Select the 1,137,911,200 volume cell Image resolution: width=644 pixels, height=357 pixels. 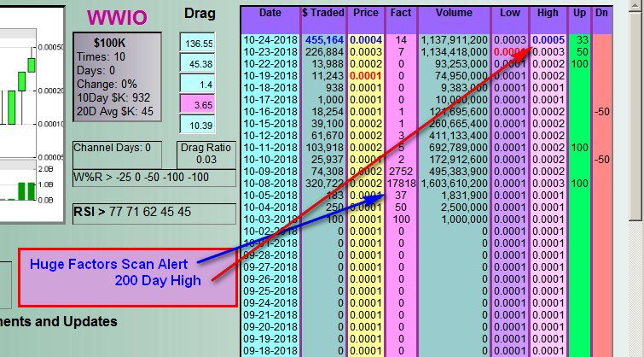(x=454, y=40)
